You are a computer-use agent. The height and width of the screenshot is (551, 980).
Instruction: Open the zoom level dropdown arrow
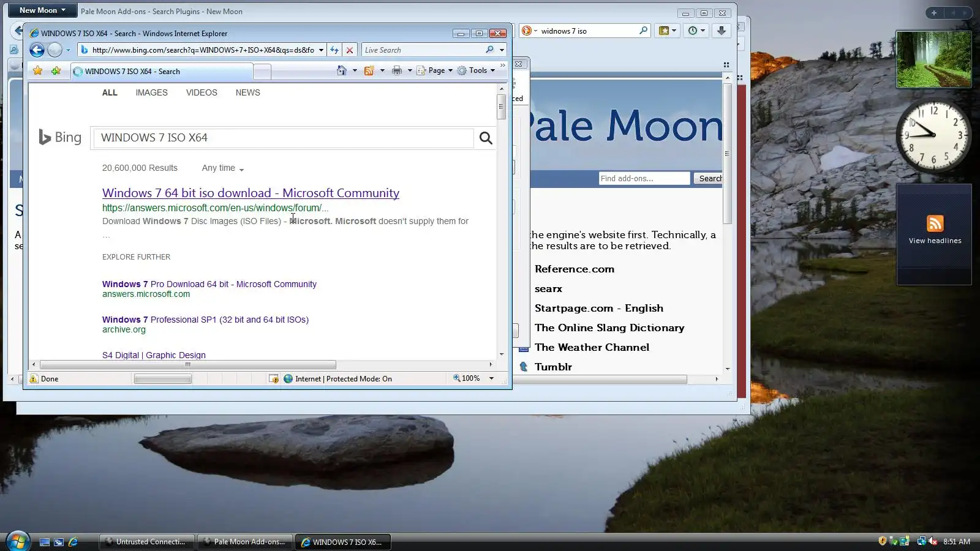pos(491,379)
